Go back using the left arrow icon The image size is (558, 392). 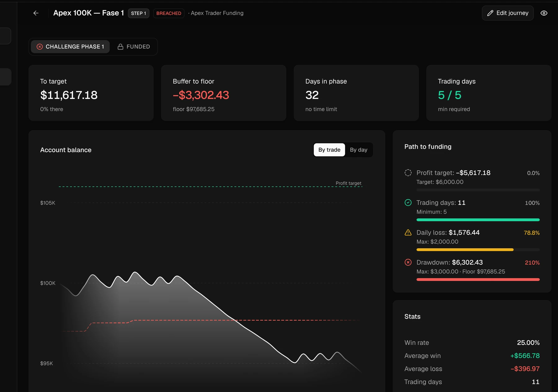tap(36, 13)
